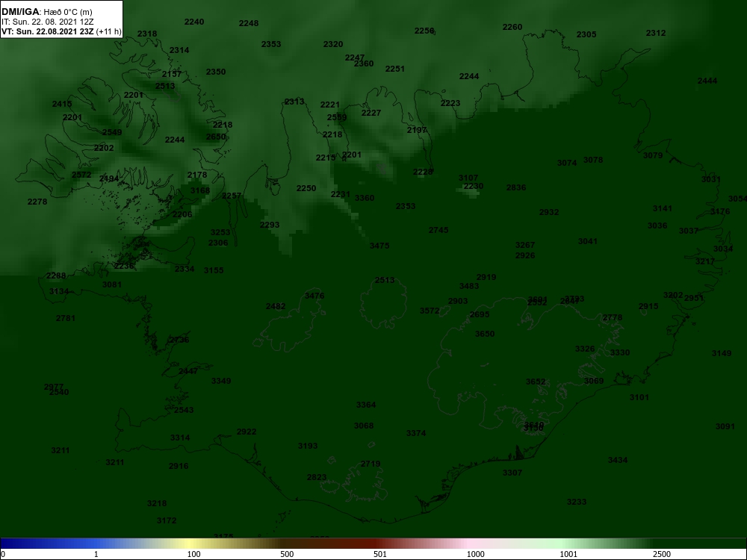Image resolution: width=747 pixels, height=560 pixels.
Task: Click the 3476 label
Action: (x=314, y=296)
